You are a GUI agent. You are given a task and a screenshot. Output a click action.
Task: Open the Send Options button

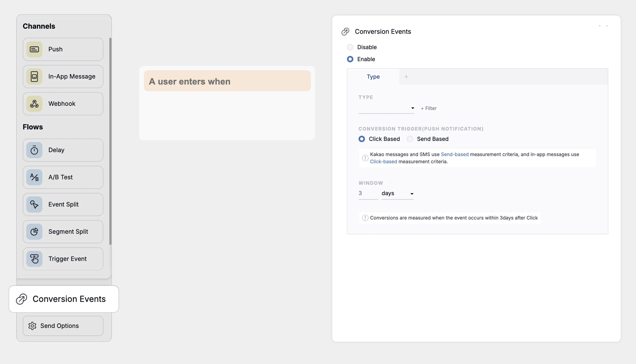tap(63, 326)
